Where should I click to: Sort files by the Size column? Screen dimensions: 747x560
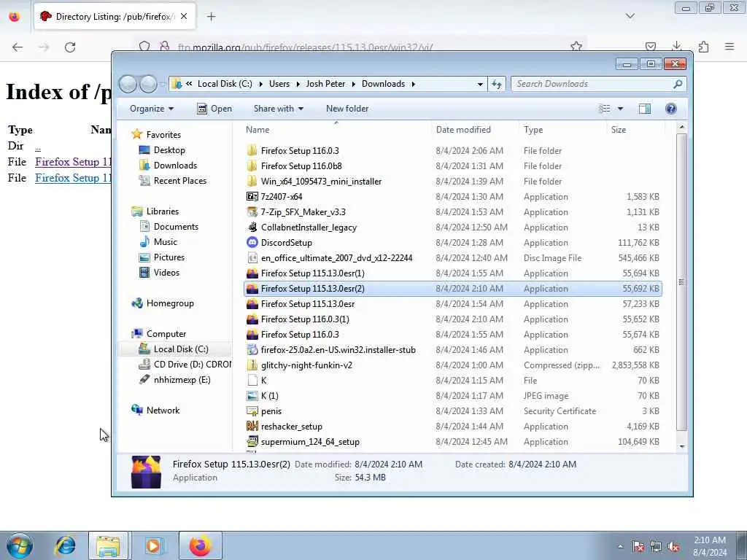[x=619, y=130]
